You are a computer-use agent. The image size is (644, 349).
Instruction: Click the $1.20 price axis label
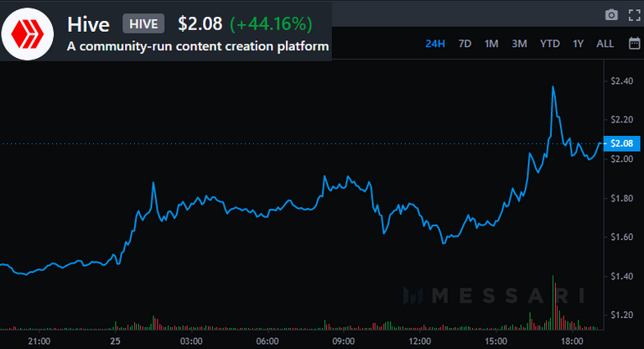pos(622,315)
